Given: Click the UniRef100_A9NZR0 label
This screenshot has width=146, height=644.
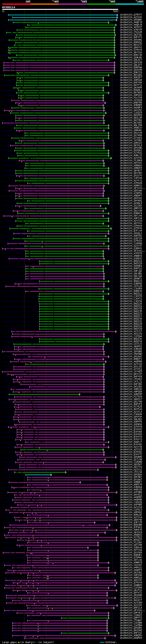Looking at the screenshot, I should tap(131, 636).
